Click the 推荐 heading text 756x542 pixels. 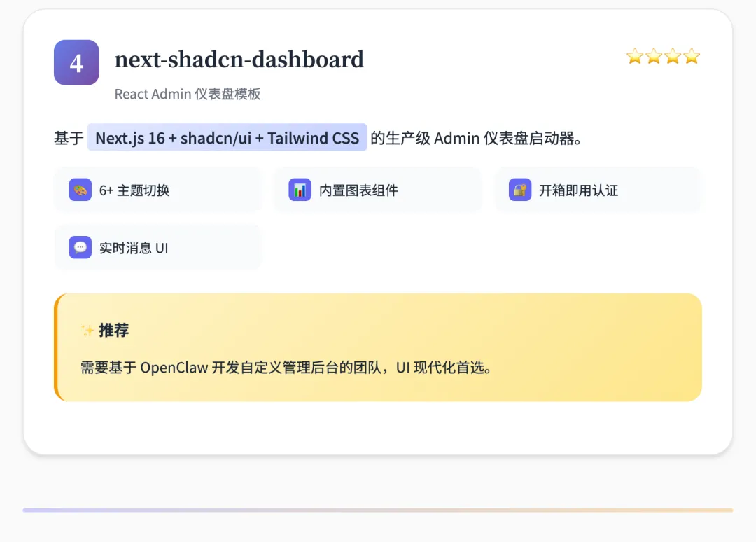[114, 331]
